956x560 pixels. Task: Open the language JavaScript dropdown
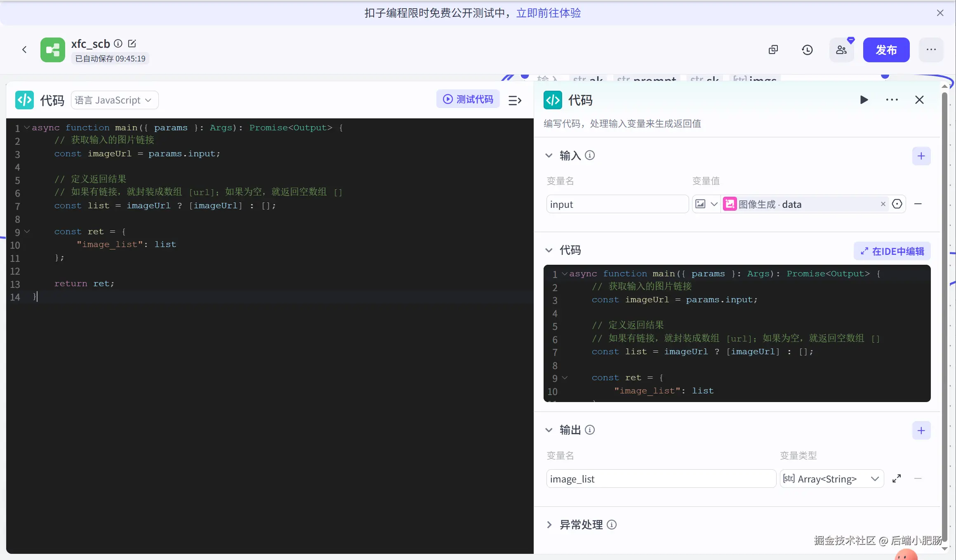pyautogui.click(x=115, y=100)
